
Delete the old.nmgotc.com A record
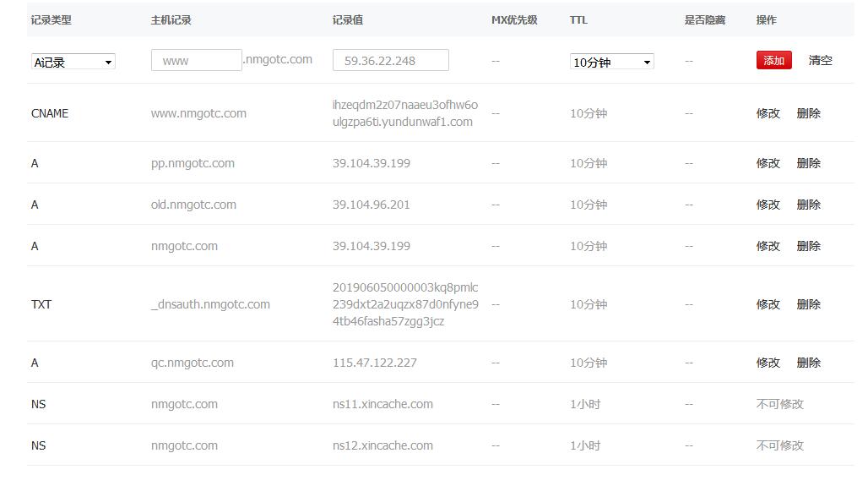click(x=808, y=205)
